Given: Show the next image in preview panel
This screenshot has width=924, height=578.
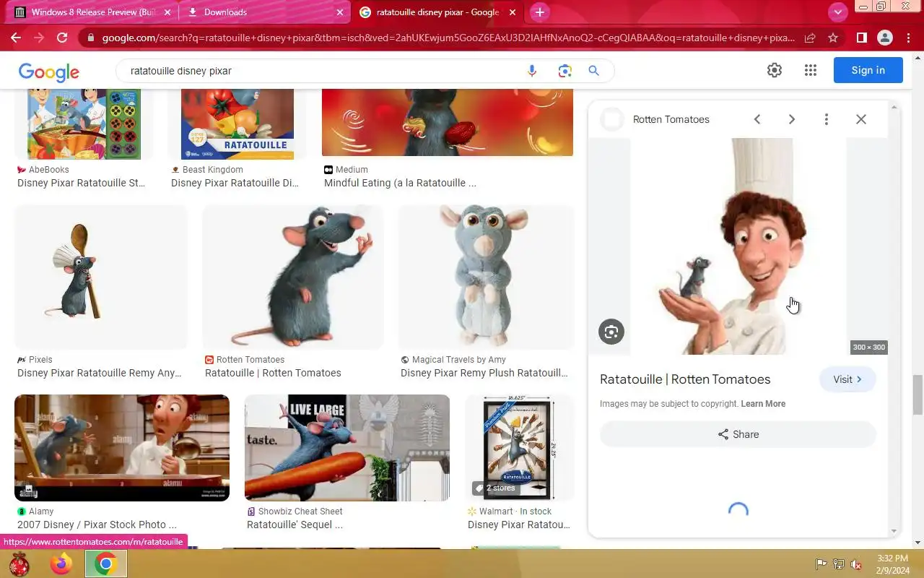Looking at the screenshot, I should [792, 119].
